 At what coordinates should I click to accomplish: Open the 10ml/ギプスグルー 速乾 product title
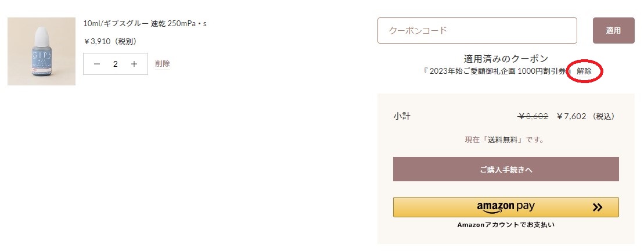[x=145, y=23]
